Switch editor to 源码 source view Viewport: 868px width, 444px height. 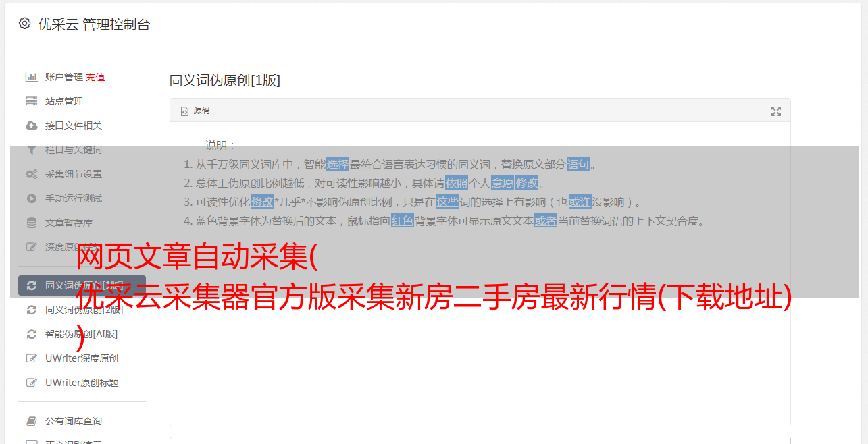click(x=195, y=111)
